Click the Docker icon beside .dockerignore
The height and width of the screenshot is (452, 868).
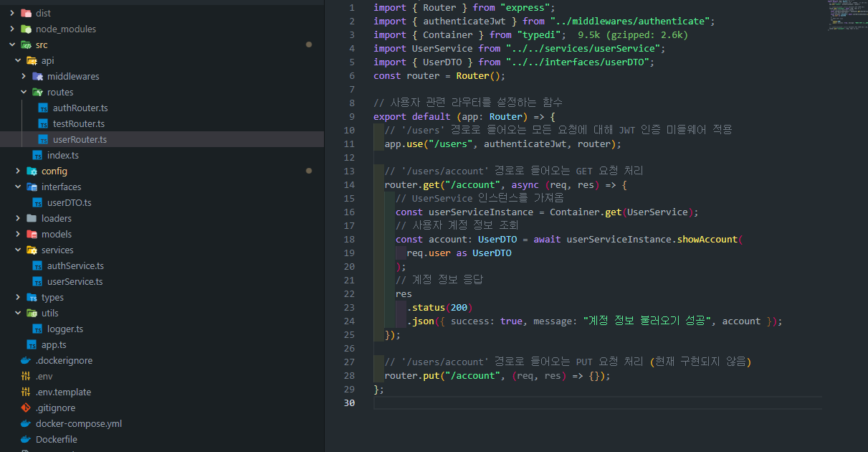tap(27, 360)
